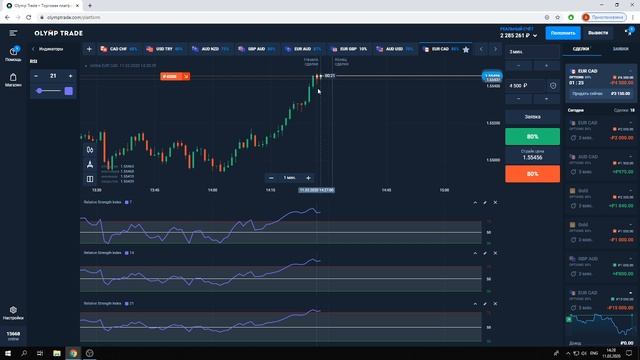Close the orange trade marker on chart

pos(186,76)
